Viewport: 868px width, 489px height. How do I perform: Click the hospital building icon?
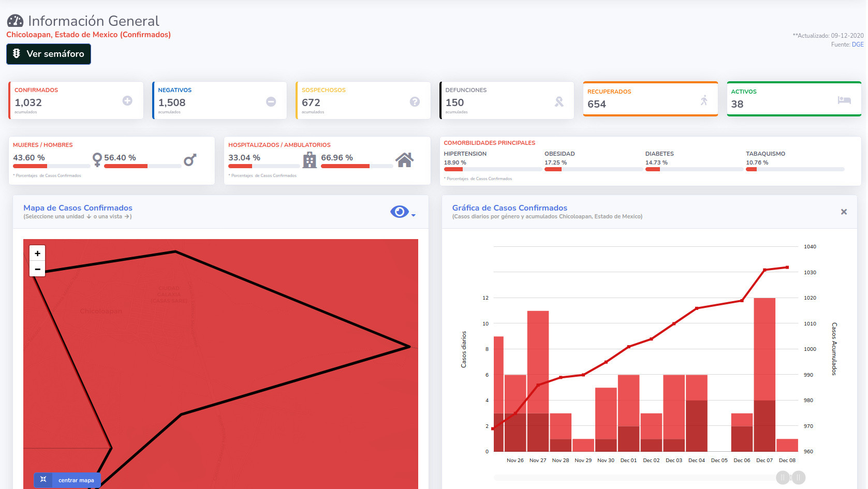coord(310,160)
